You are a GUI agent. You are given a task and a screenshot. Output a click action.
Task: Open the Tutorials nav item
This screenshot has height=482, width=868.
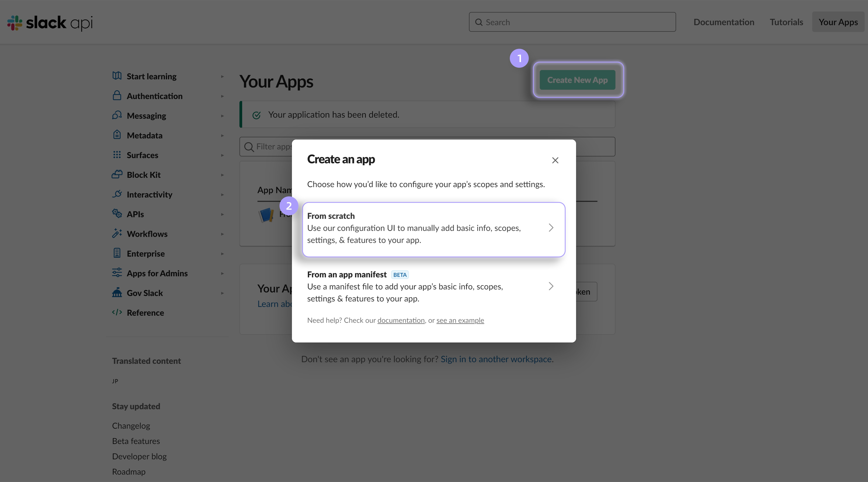point(787,22)
